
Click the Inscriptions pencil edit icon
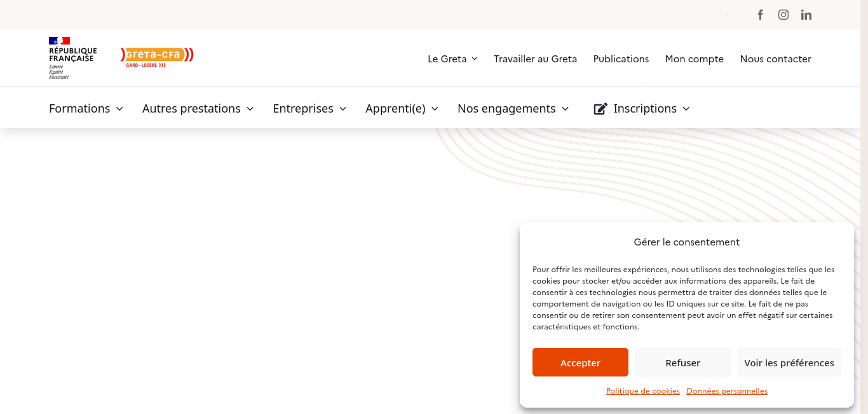tap(600, 109)
